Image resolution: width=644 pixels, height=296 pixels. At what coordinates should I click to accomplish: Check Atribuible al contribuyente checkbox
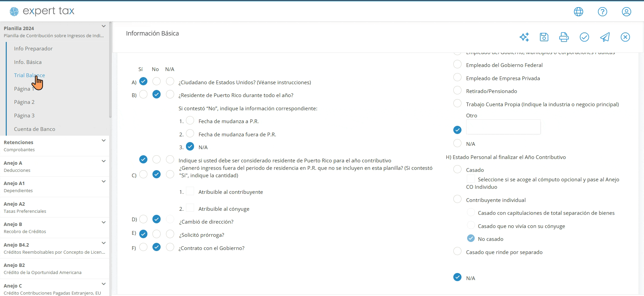[190, 191]
